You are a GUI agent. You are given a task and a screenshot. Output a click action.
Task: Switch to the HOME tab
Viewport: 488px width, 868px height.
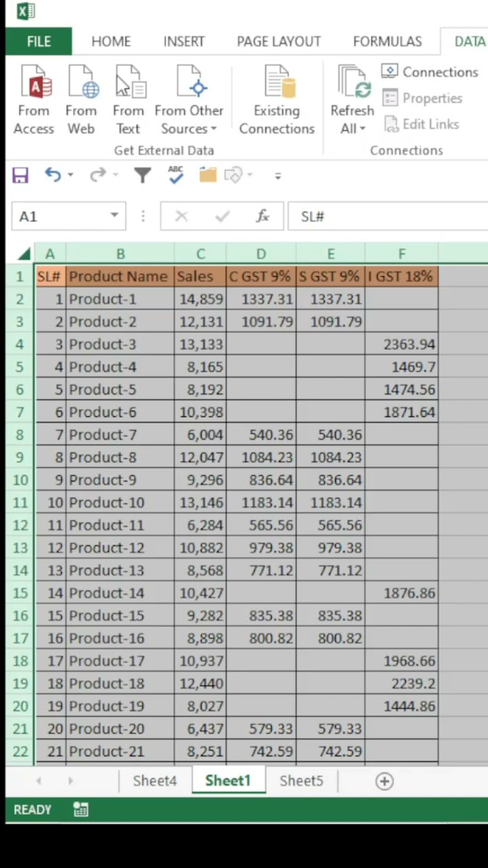pyautogui.click(x=111, y=41)
